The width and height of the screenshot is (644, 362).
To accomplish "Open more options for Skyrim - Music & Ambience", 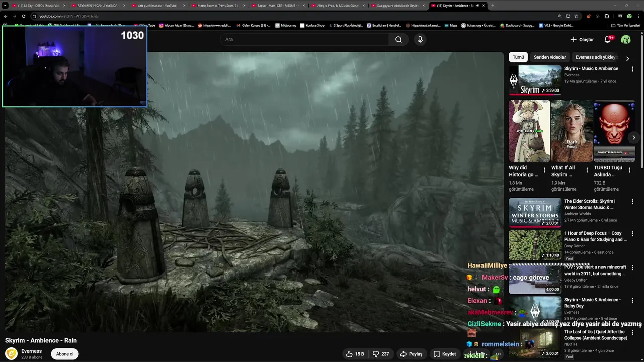I will (x=632, y=69).
